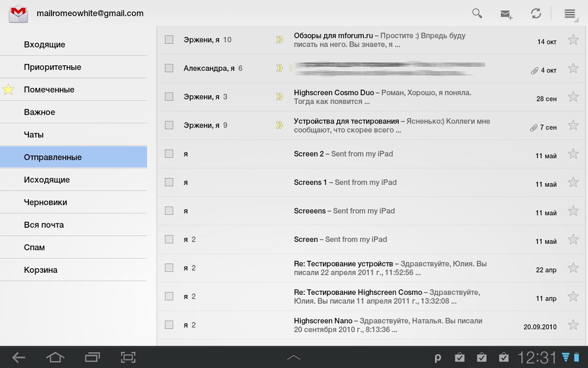Star the 'Highscreen Nano' email
The height and width of the screenshot is (368, 588).
click(x=573, y=325)
